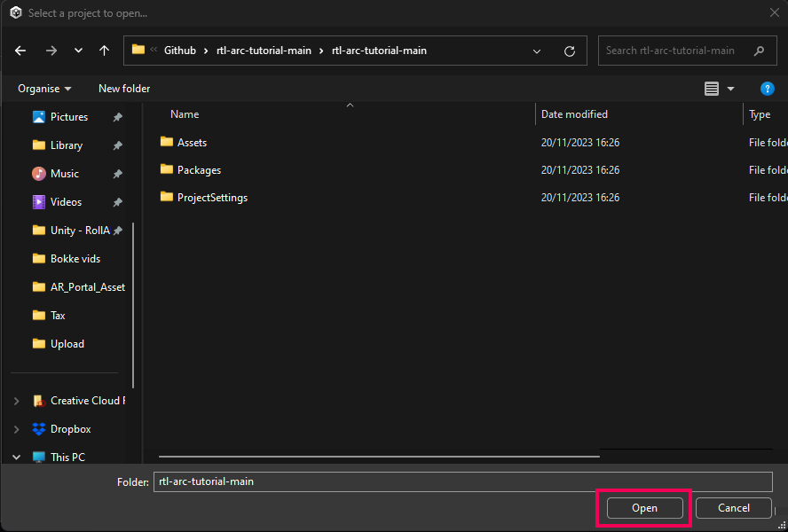
Task: Unpin the Library folder pin icon
Action: (x=117, y=145)
